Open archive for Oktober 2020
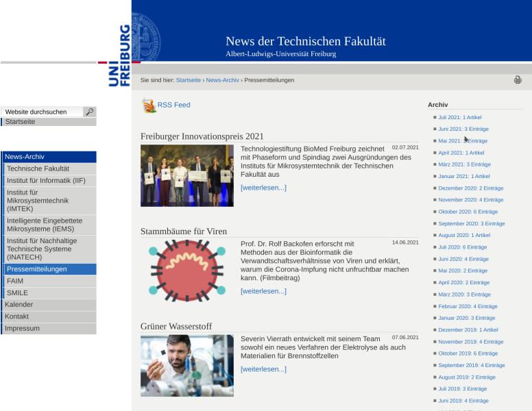 point(468,212)
